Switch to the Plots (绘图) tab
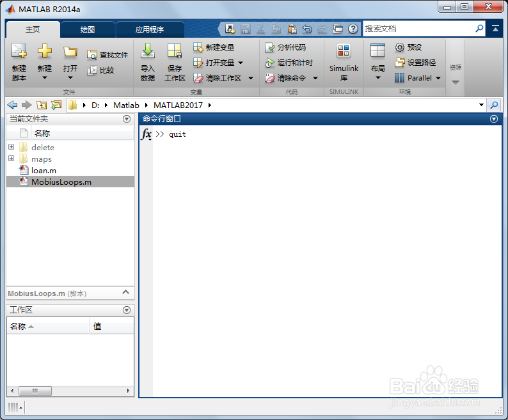This screenshot has height=420, width=508. [x=88, y=29]
